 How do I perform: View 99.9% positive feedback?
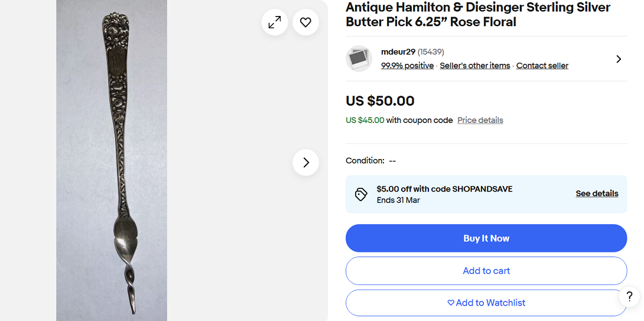coord(407,66)
